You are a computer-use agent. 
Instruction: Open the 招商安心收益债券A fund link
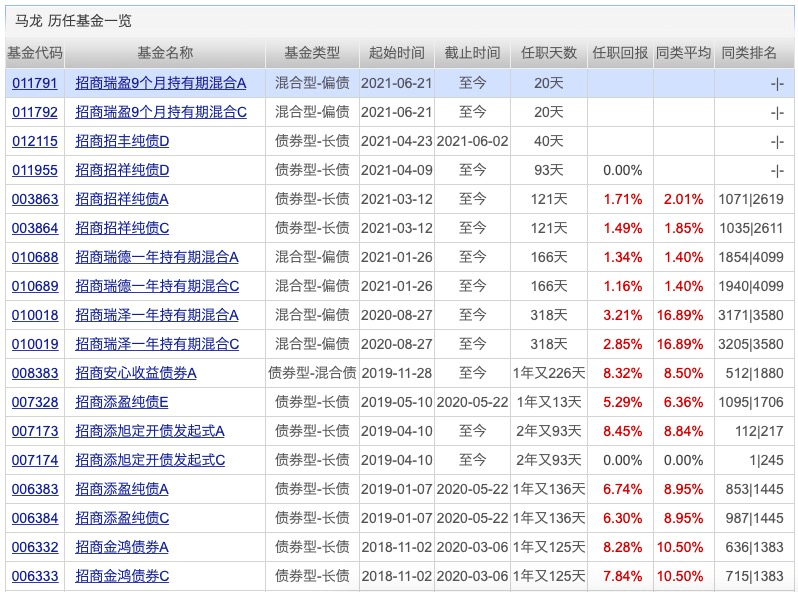point(136,373)
